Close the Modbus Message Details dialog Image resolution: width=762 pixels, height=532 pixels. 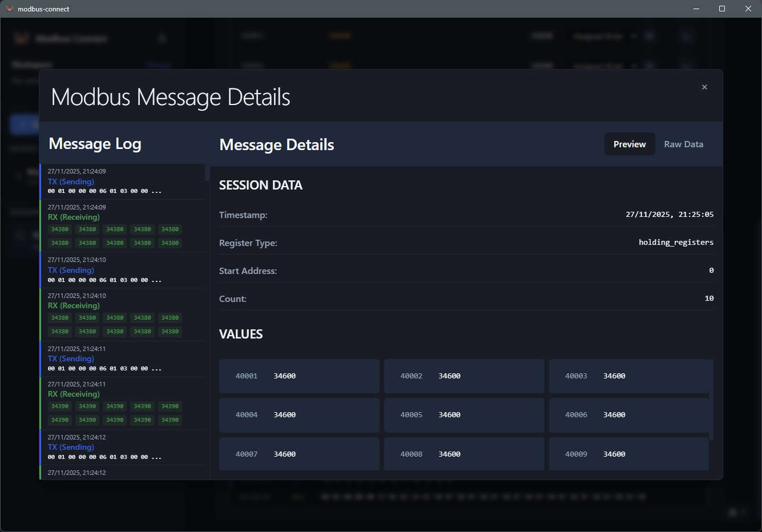pyautogui.click(x=704, y=87)
